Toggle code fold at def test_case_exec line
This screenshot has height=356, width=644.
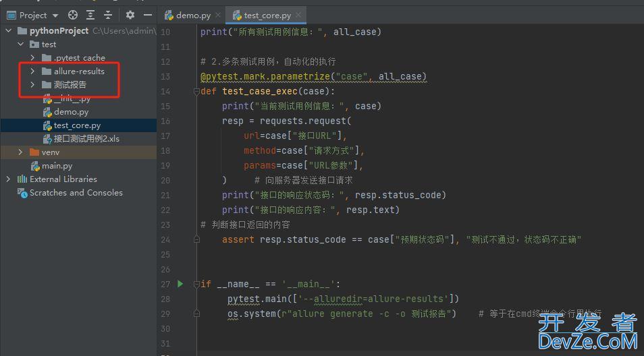tap(196, 92)
